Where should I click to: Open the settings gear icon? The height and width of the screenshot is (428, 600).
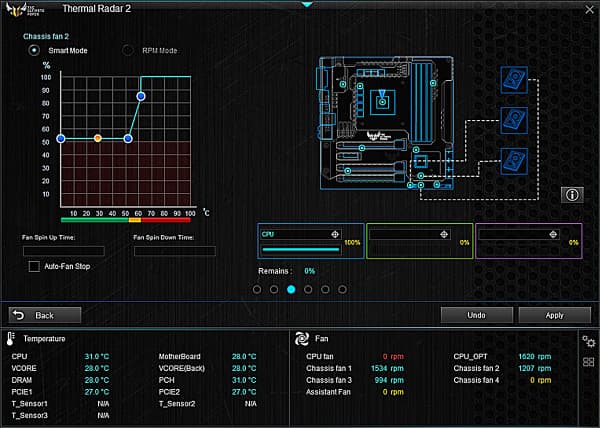point(589,341)
